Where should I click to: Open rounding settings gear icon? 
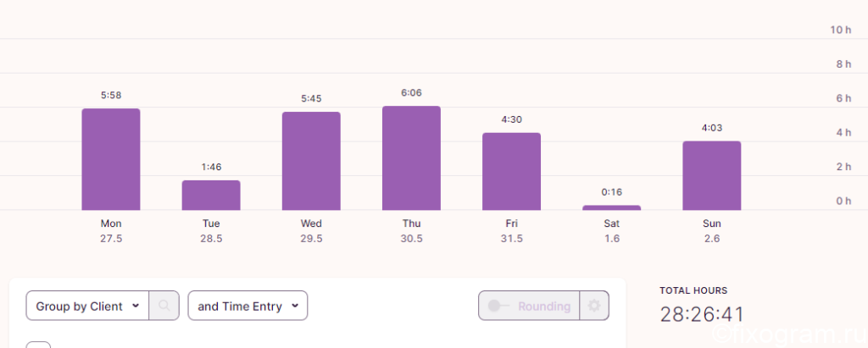point(594,306)
